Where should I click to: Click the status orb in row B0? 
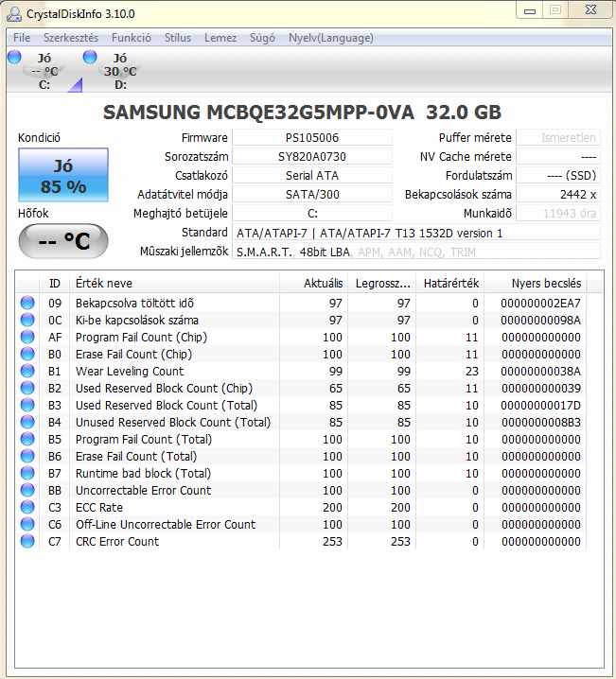tap(27, 354)
